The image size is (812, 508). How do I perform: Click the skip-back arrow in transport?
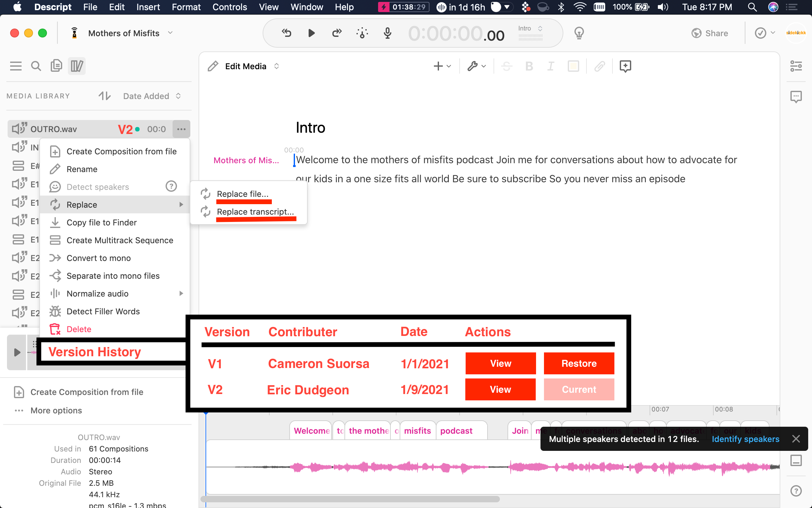tap(286, 33)
